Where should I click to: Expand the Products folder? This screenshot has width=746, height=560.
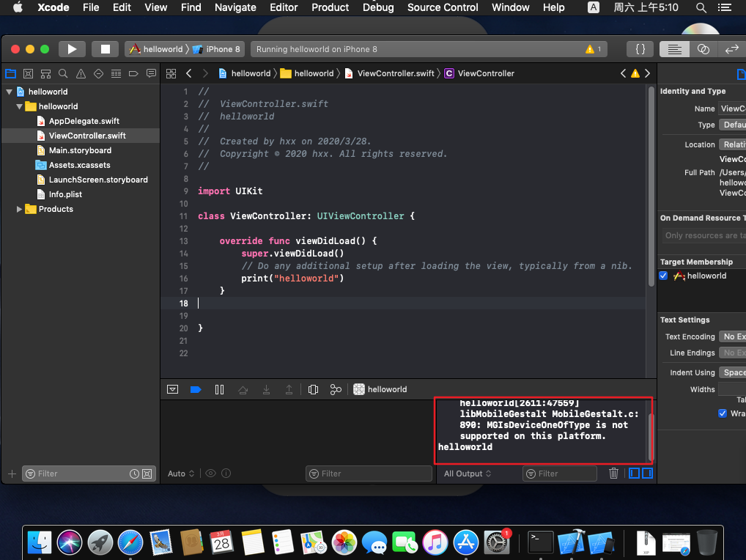coord(19,209)
